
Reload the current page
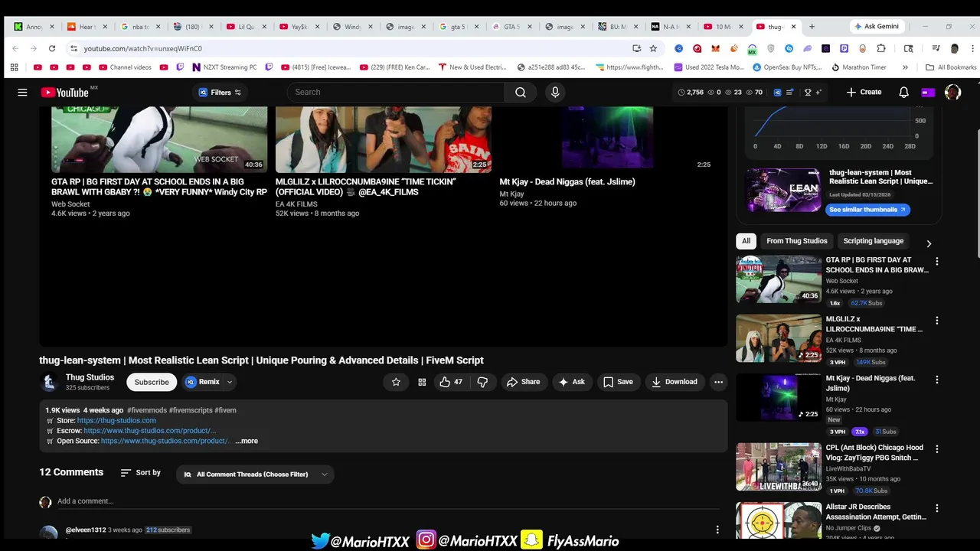coord(52,48)
